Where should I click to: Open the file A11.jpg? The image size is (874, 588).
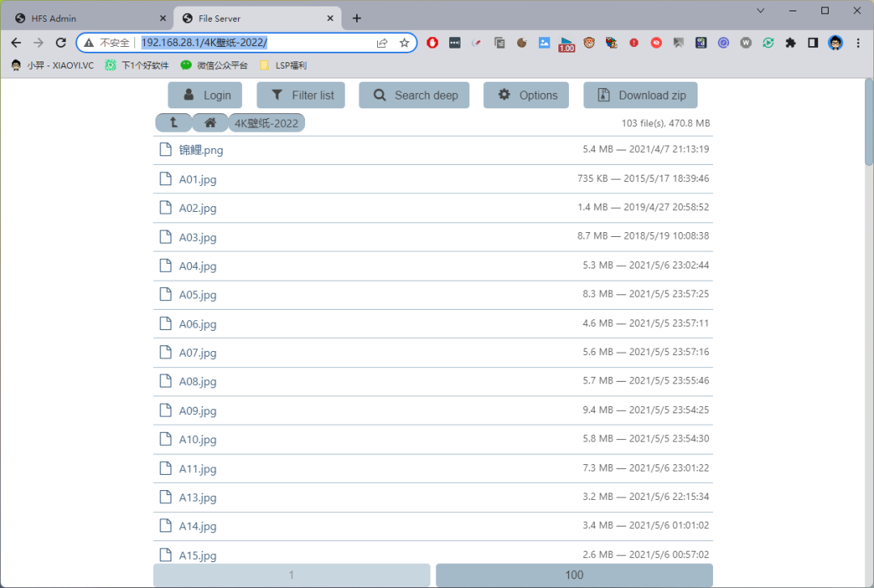(x=198, y=469)
